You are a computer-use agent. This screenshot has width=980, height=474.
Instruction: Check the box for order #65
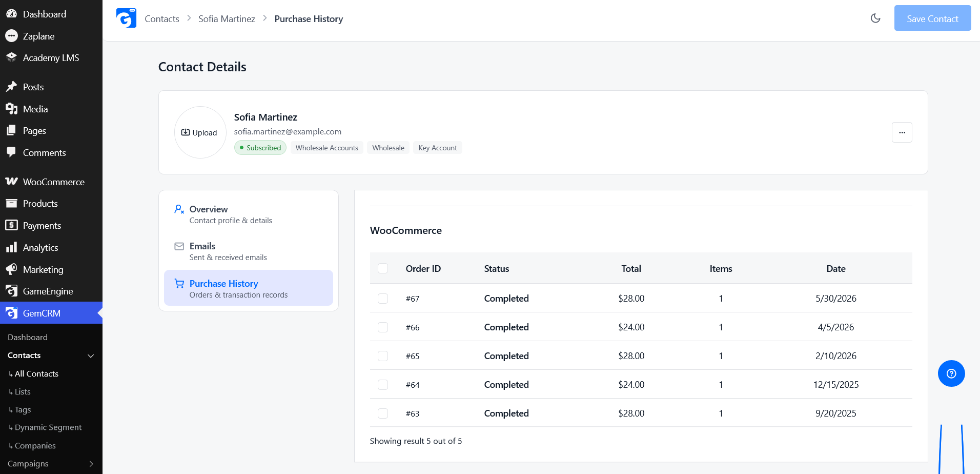coord(383,356)
